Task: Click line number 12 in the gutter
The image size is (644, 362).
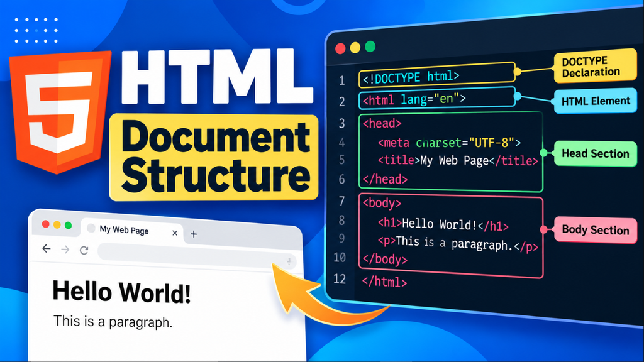Action: [340, 279]
